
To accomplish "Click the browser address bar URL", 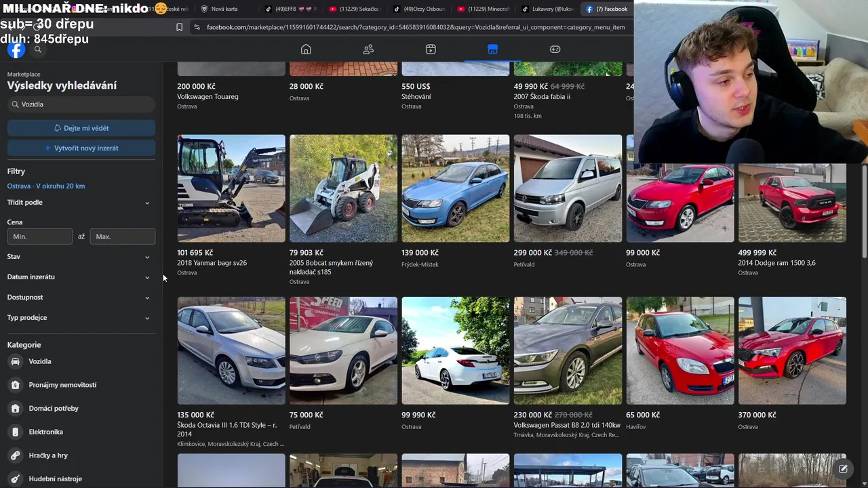I will click(416, 27).
